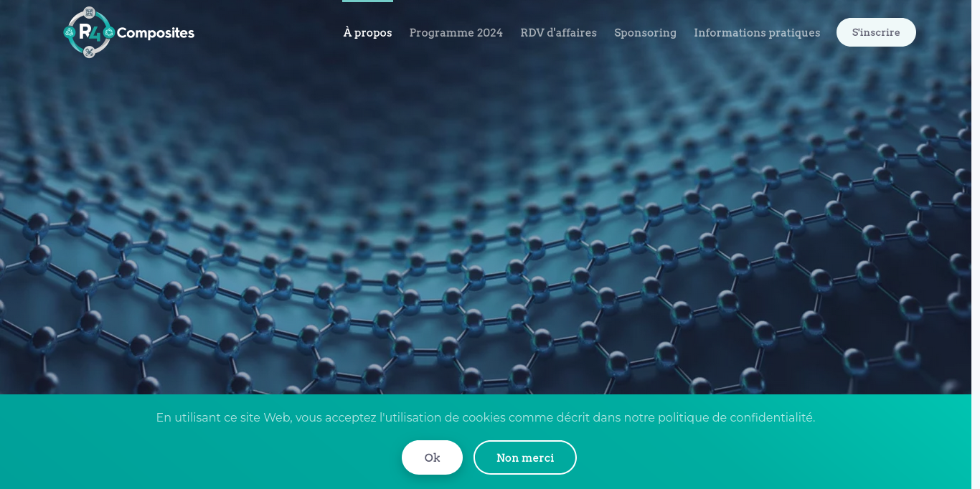Click the wrench and screwdriver icon in the logo

89,52
